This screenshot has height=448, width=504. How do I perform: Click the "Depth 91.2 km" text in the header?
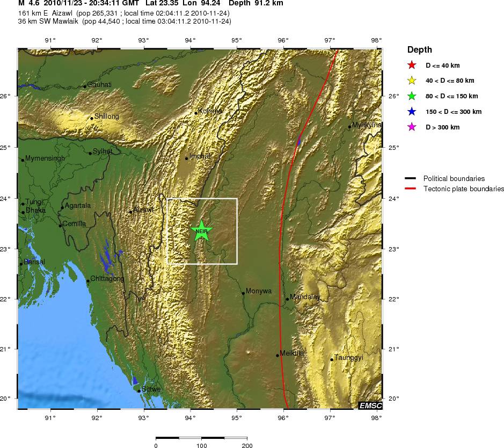click(256, 3)
